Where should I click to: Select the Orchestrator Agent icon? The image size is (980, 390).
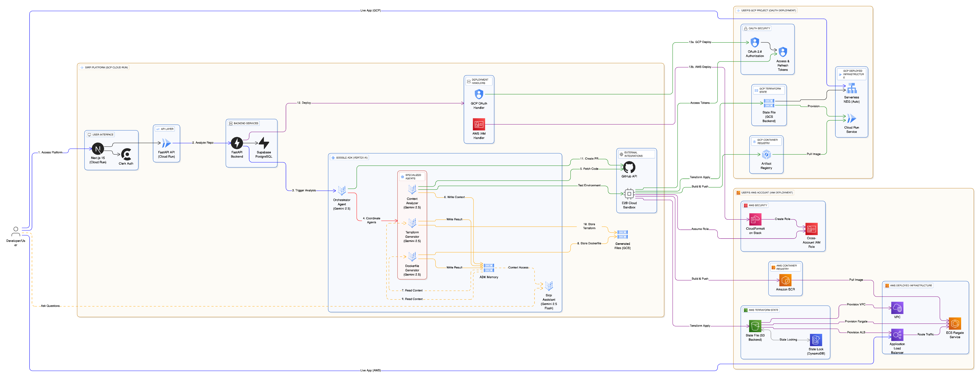[342, 191]
